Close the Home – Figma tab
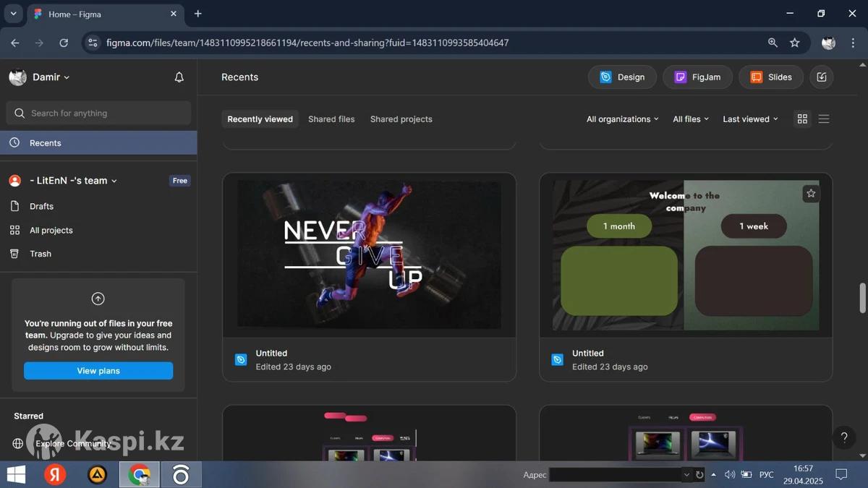 [x=174, y=14]
